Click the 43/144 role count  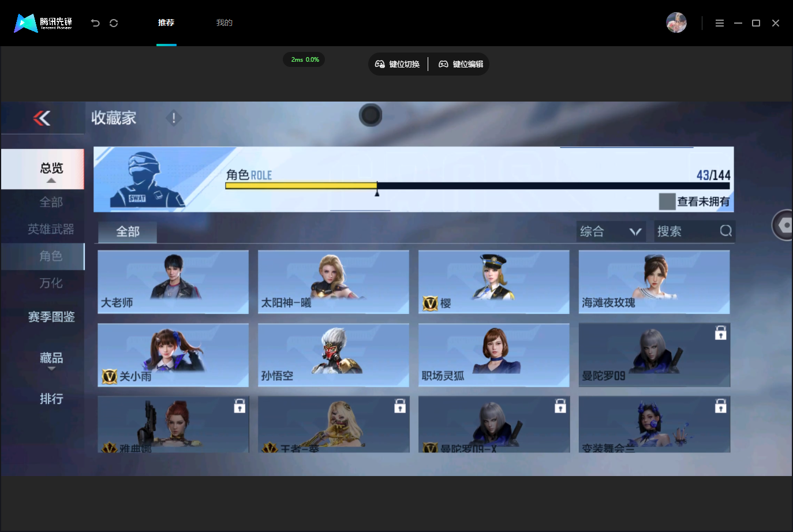(713, 175)
